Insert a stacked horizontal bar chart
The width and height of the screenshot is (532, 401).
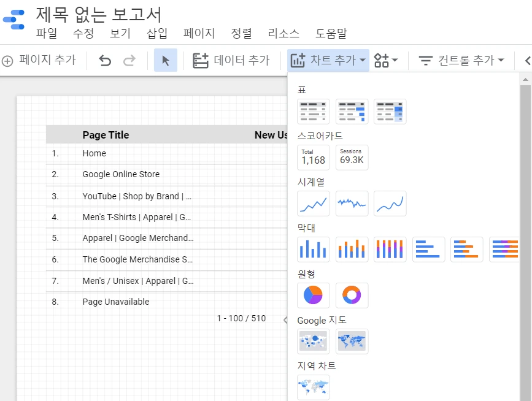click(466, 250)
